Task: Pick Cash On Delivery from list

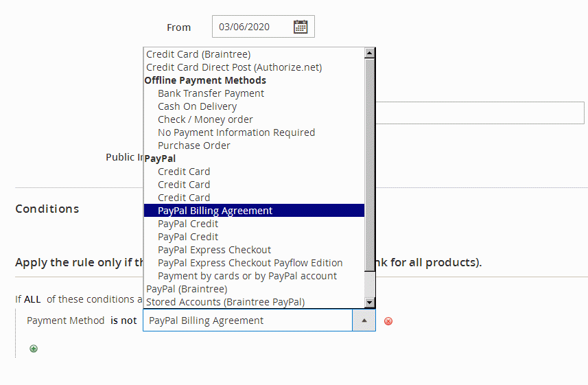Action: click(197, 106)
